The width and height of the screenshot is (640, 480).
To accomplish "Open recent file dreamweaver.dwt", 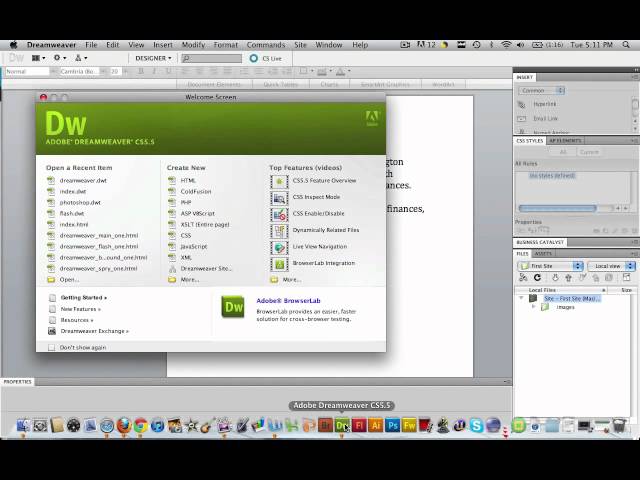I will click(83, 180).
